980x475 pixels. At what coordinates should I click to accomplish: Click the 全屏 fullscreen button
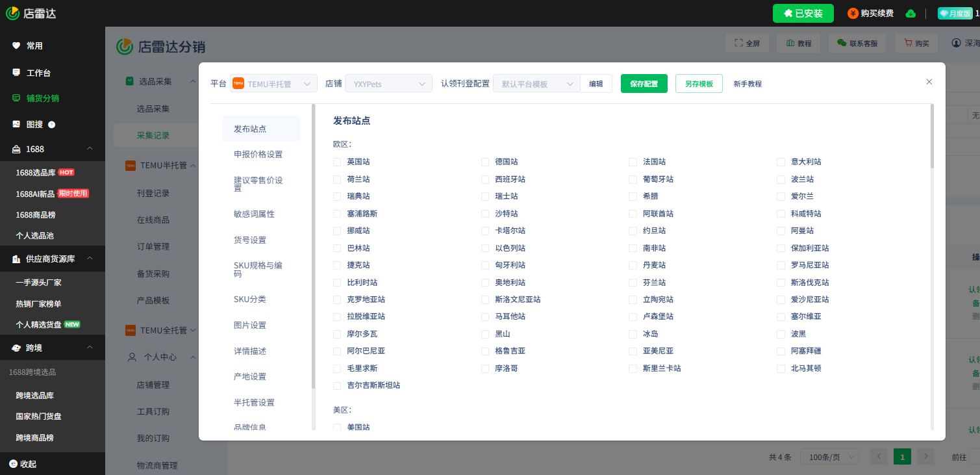(747, 44)
